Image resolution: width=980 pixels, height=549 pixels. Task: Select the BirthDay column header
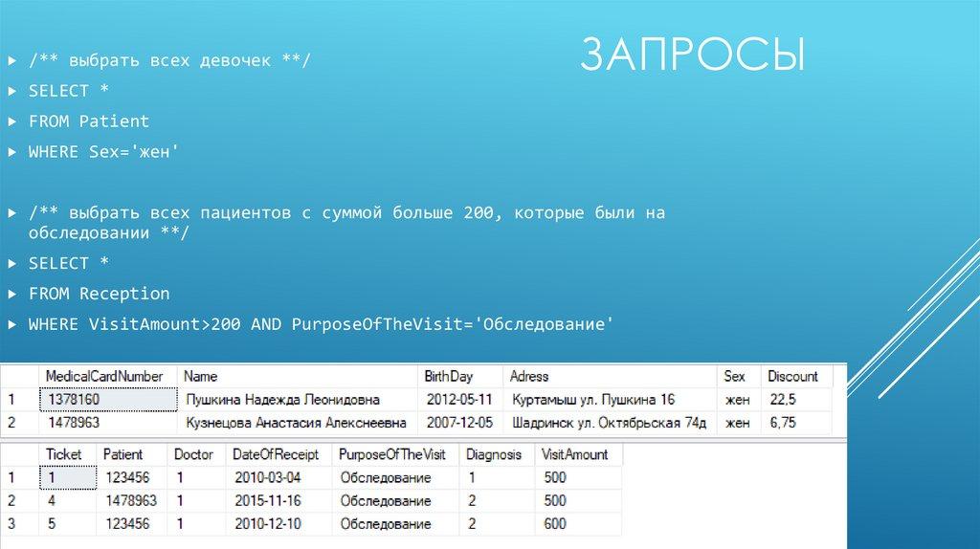449,377
